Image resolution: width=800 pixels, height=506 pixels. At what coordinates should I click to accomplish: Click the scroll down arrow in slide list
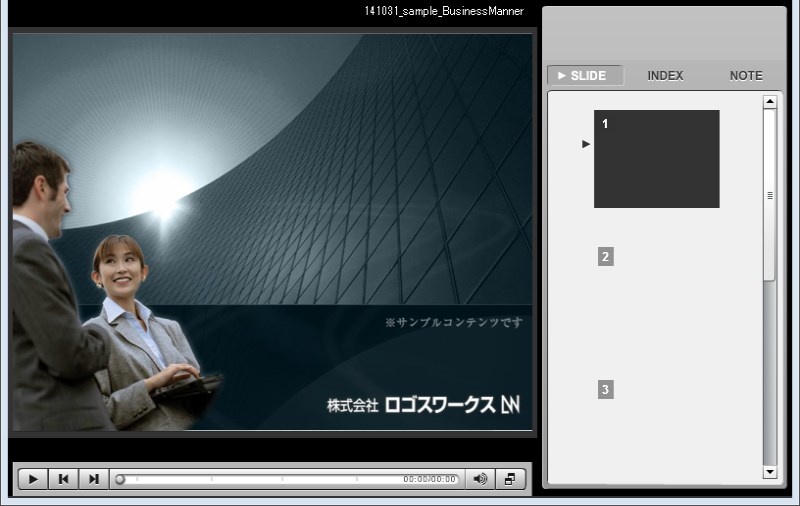point(770,471)
